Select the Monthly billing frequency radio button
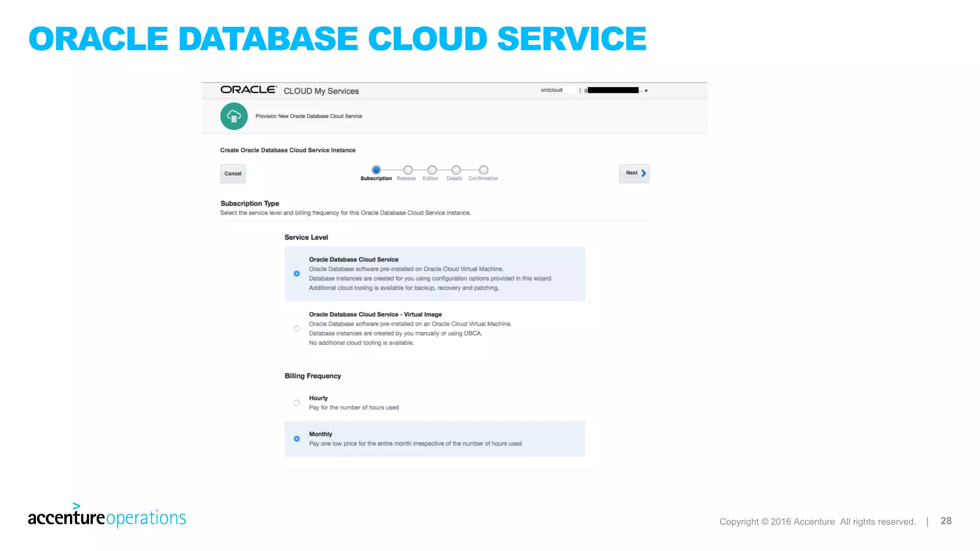The height and width of the screenshot is (551, 980). pyautogui.click(x=297, y=439)
